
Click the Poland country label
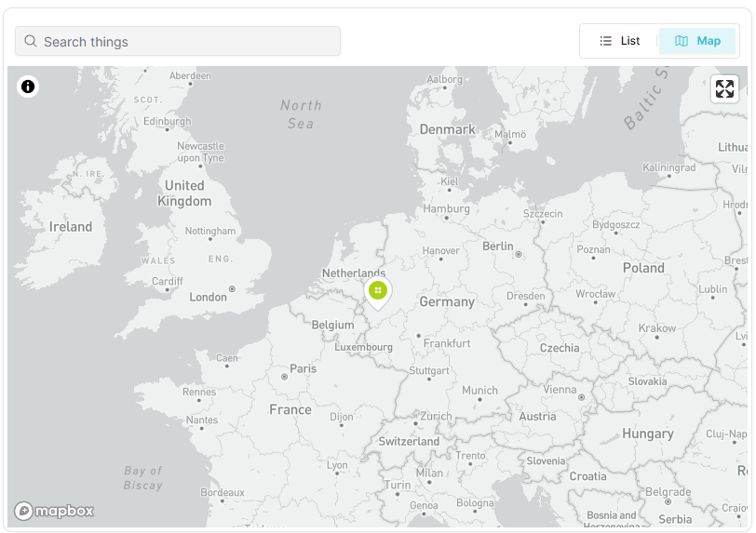coord(643,268)
